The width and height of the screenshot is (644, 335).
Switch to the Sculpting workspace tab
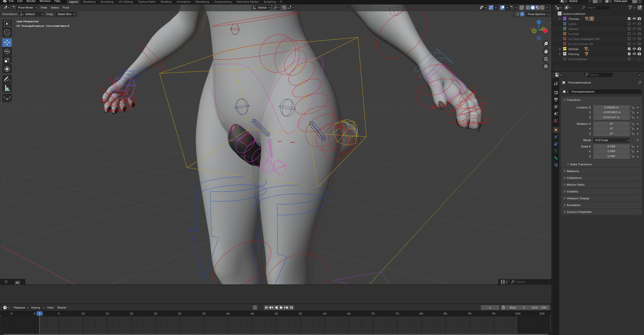tap(107, 2)
